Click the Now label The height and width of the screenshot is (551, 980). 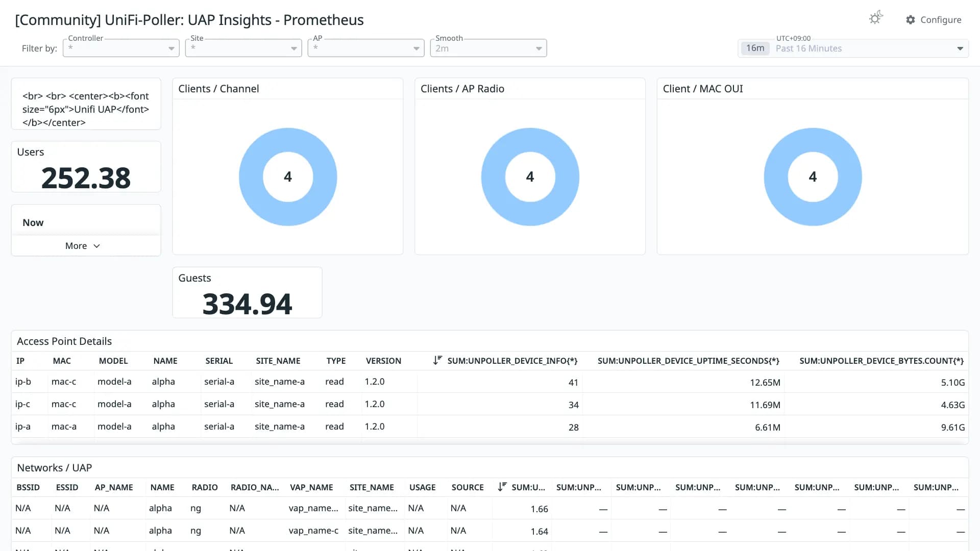pyautogui.click(x=33, y=222)
